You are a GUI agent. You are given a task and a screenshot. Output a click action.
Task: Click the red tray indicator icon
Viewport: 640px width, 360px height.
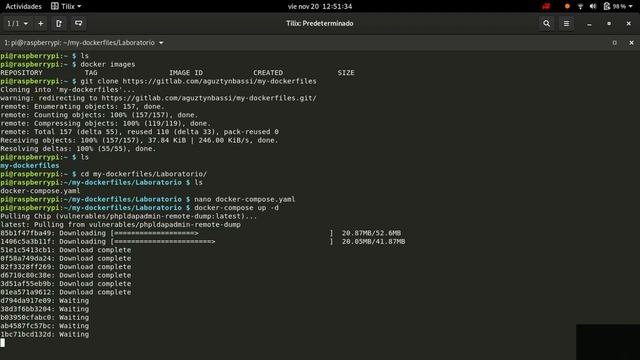click(x=546, y=6)
